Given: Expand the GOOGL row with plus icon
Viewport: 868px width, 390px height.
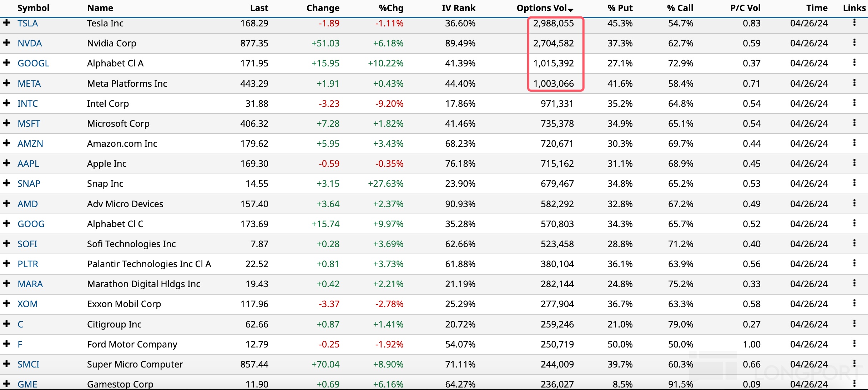Looking at the screenshot, I should (x=6, y=63).
